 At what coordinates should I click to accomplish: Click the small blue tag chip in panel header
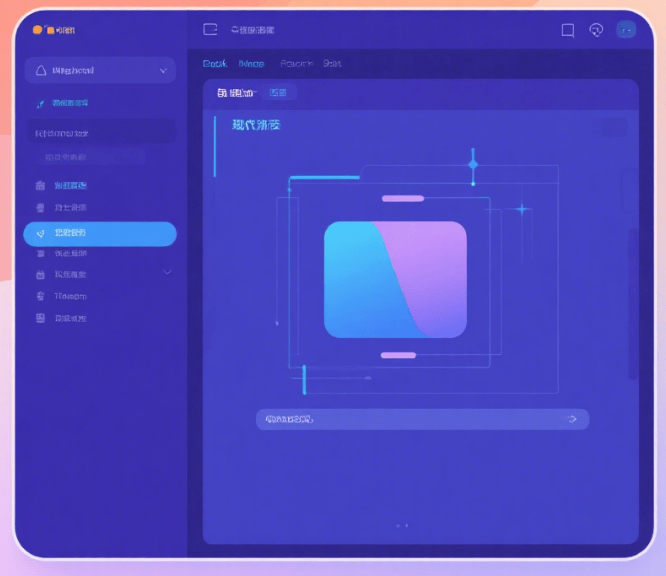(x=278, y=93)
